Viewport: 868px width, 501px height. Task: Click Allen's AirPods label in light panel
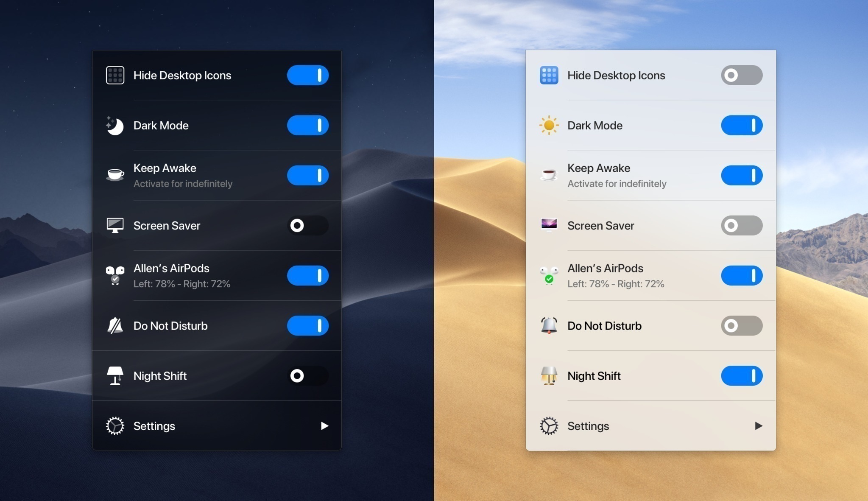605,268
